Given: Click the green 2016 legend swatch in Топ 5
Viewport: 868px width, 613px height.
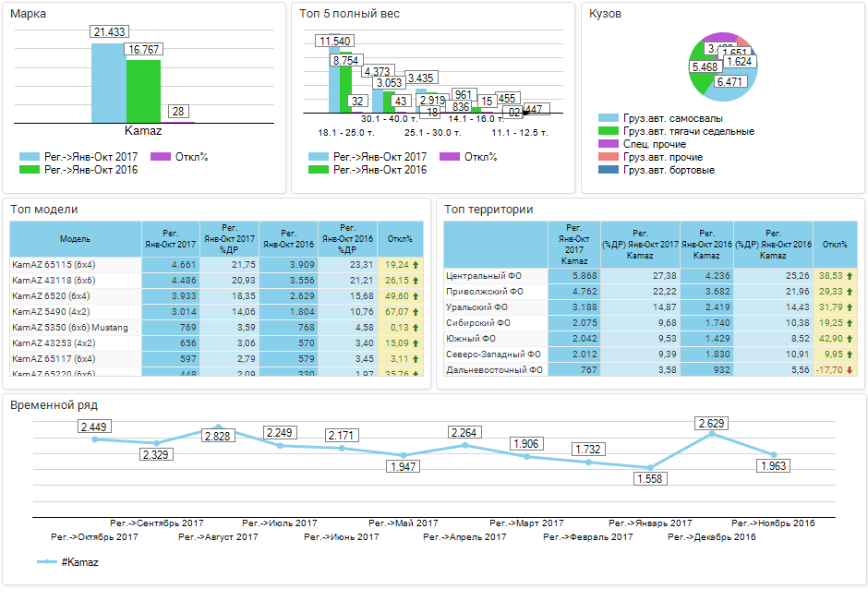Looking at the screenshot, I should click(x=319, y=169).
